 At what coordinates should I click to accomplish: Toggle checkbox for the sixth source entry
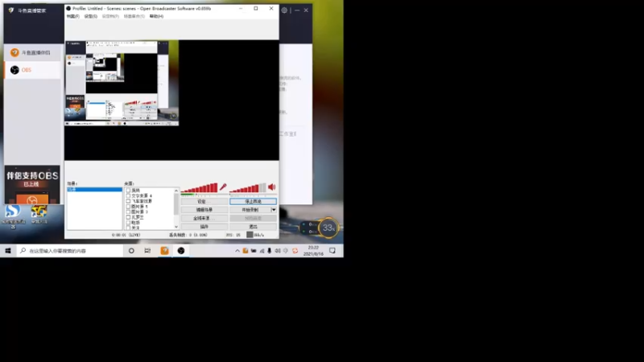click(x=128, y=217)
